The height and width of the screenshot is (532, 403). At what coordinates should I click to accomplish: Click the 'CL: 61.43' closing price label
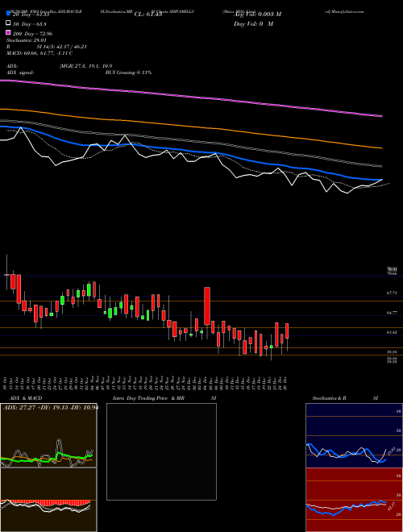point(148,15)
